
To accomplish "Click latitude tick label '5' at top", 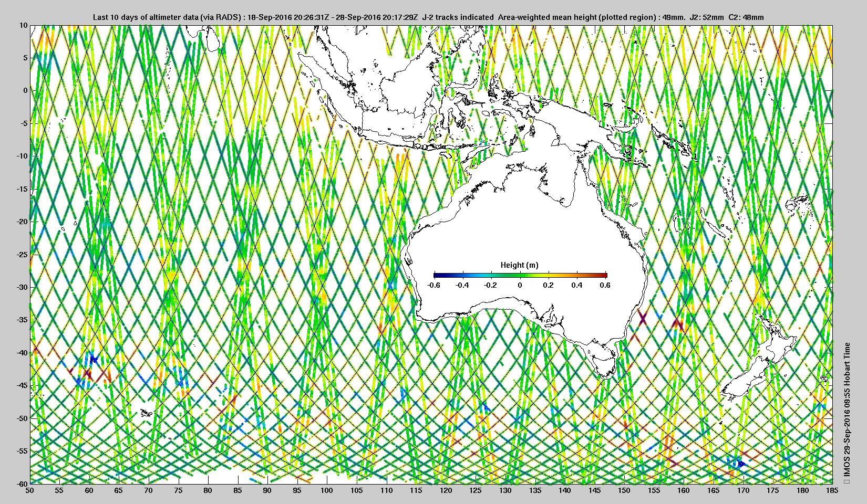I will point(25,58).
